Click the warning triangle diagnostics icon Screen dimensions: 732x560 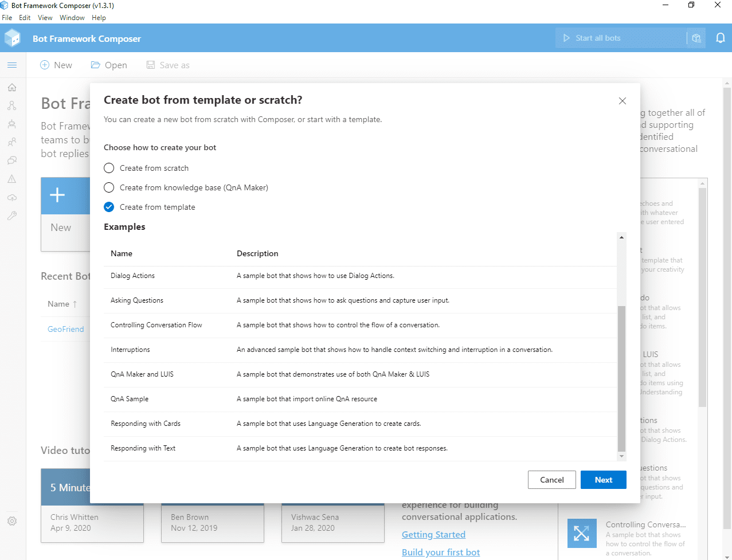pos(12,179)
